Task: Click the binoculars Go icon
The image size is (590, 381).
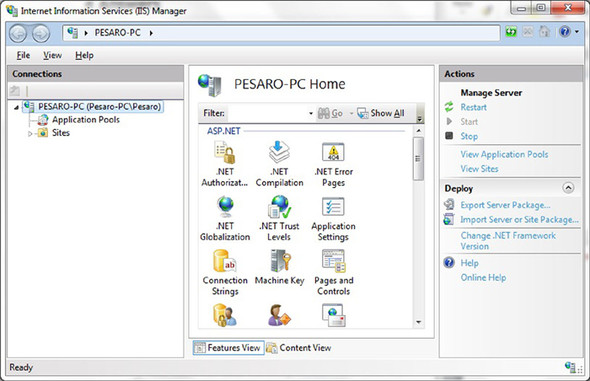Action: coord(324,113)
